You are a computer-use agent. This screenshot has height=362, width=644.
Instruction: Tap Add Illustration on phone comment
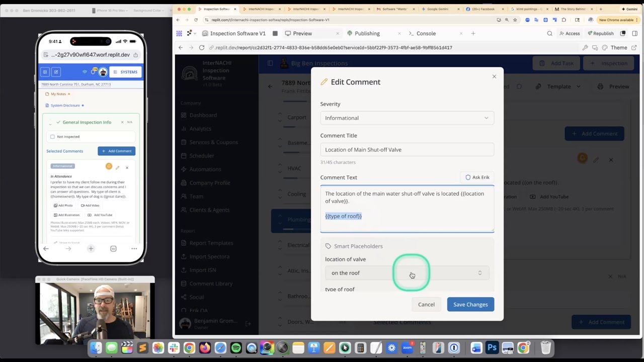click(x=66, y=215)
